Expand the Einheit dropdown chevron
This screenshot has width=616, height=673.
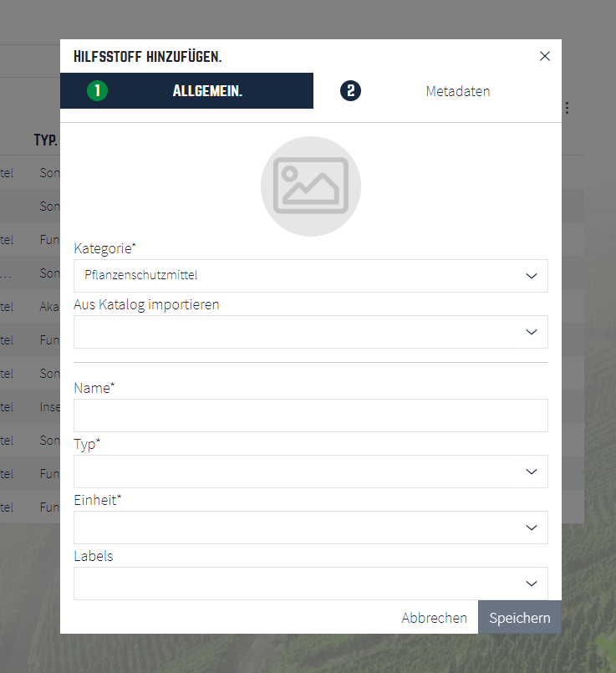point(532,528)
